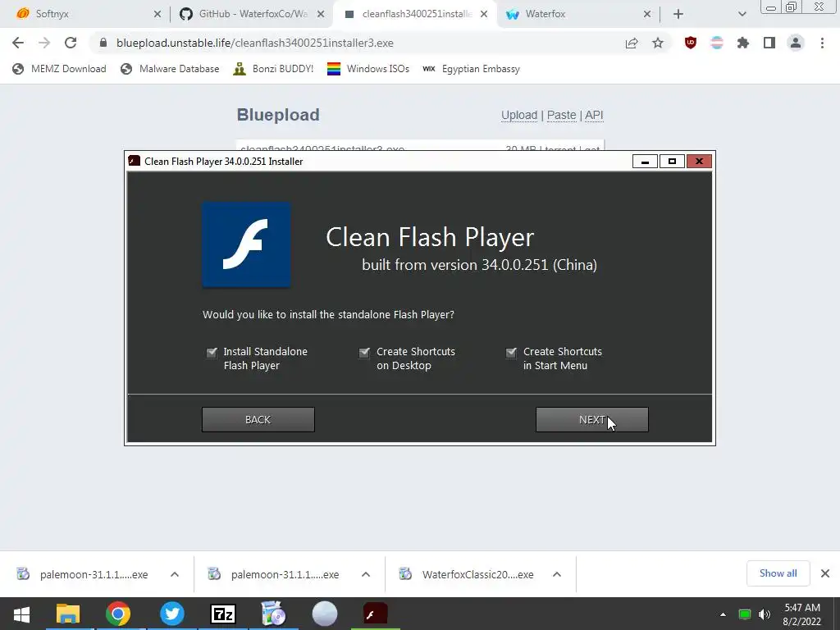The height and width of the screenshot is (630, 840).
Task: Show hidden system tray icons
Action: 723,614
